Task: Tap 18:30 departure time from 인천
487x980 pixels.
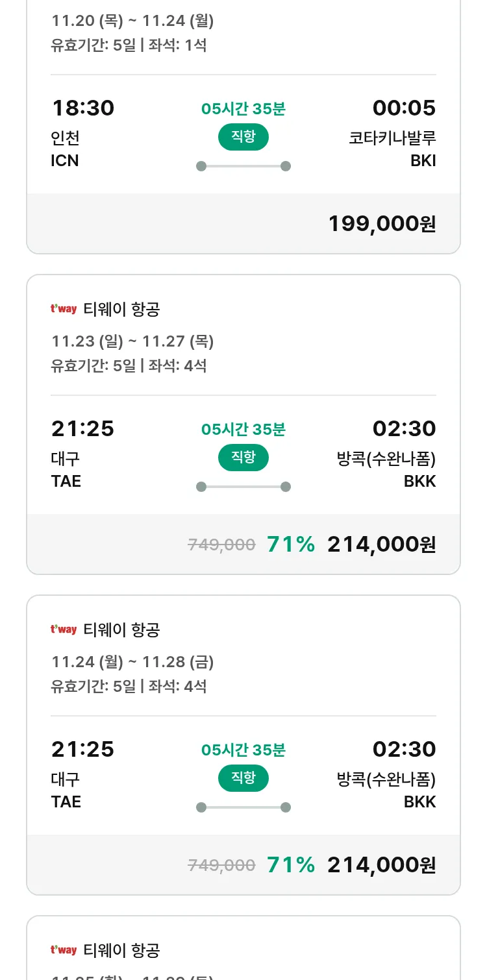Action: pyautogui.click(x=82, y=108)
